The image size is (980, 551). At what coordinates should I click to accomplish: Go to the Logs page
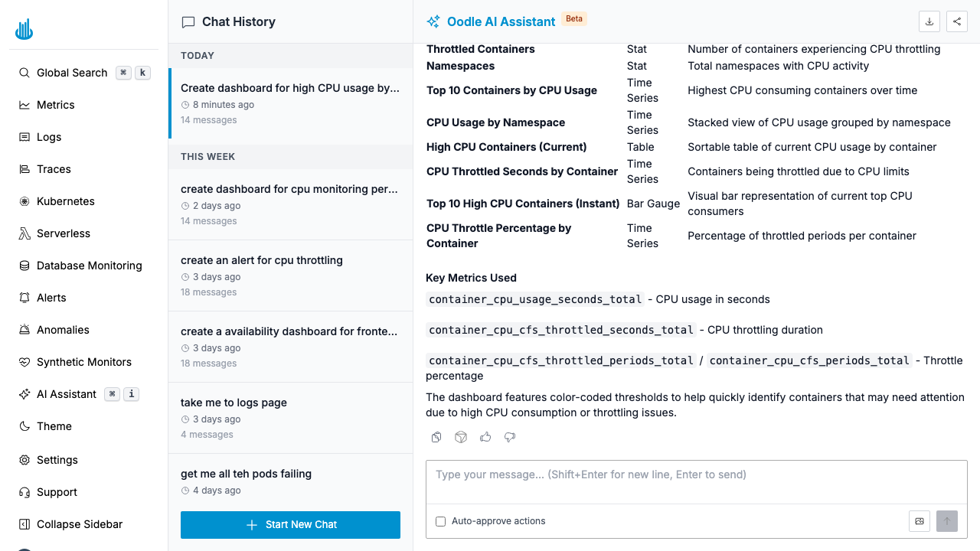(x=48, y=137)
